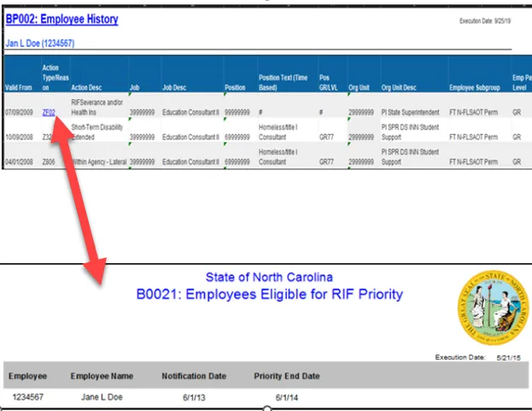Select the Execution Date 5/21/15 text
The height and width of the screenshot is (411, 532).
click(x=477, y=357)
